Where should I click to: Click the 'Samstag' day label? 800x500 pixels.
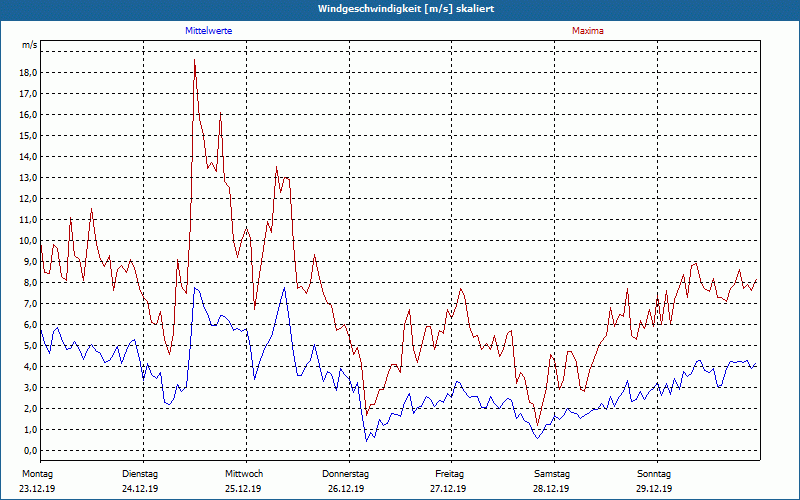[x=552, y=474]
